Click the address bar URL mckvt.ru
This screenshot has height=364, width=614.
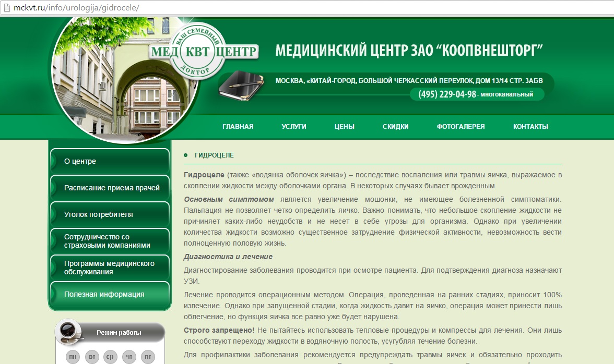(x=76, y=7)
